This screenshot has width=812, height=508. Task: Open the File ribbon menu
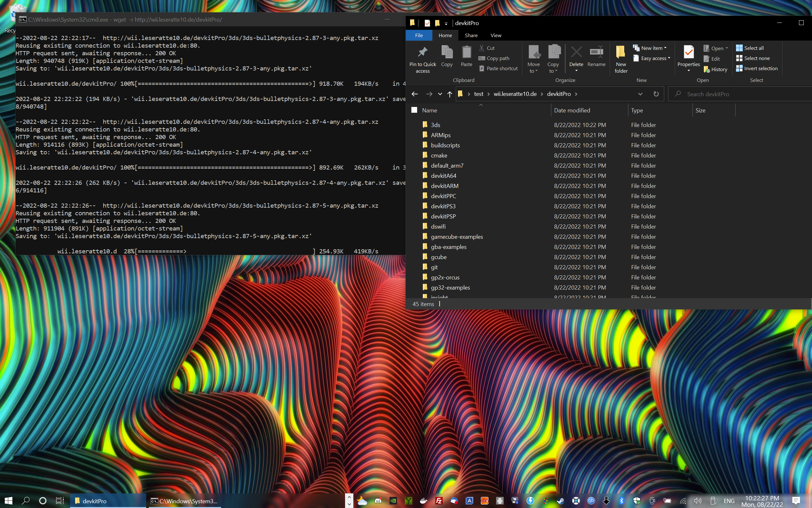419,35
